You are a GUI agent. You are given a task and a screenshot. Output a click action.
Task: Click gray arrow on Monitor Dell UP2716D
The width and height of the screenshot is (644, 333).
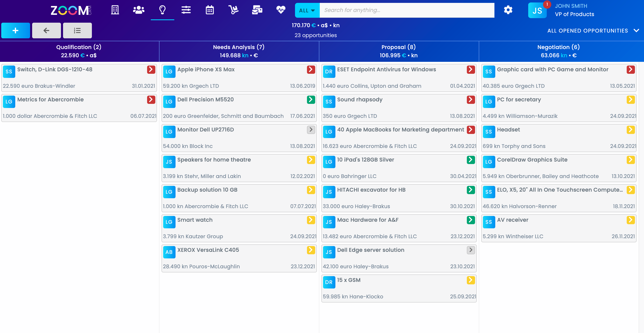[x=311, y=129]
